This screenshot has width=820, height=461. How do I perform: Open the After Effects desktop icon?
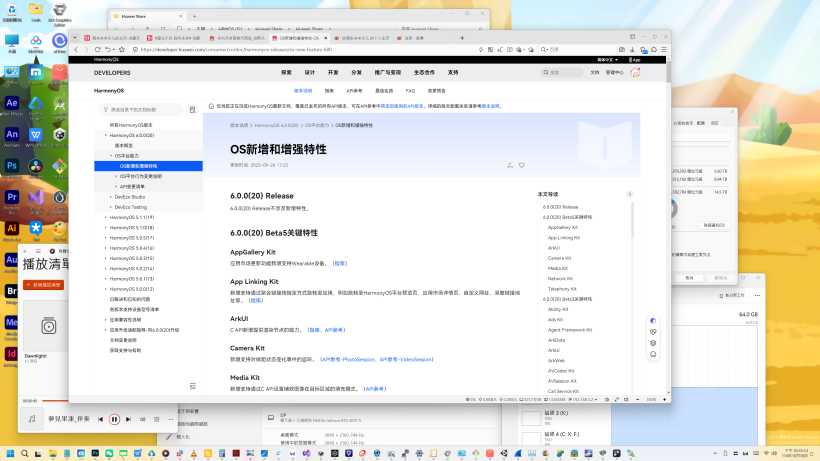point(12,105)
